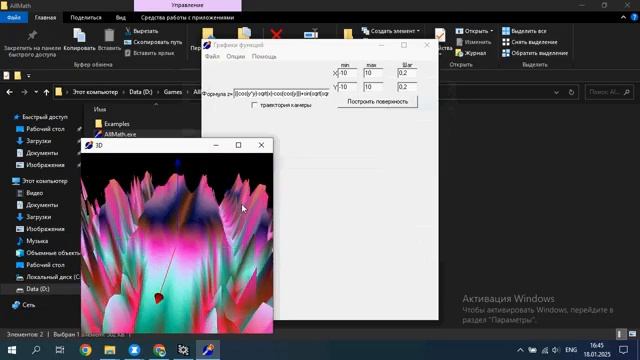The image size is (640, 360).
Task: Go up one folder level arrow
Action: [47, 92]
